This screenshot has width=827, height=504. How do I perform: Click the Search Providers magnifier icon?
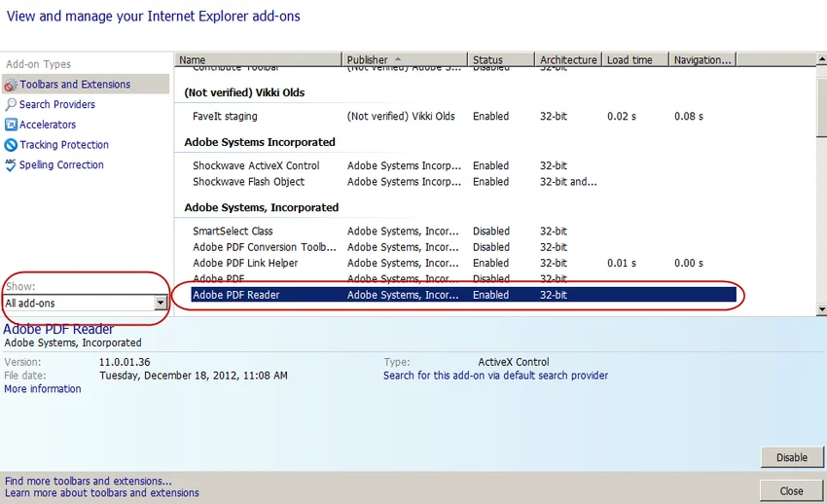pos(11,104)
